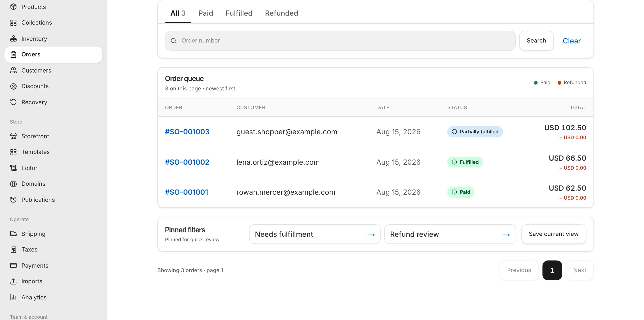Switch to the Paid tab

[x=205, y=13]
